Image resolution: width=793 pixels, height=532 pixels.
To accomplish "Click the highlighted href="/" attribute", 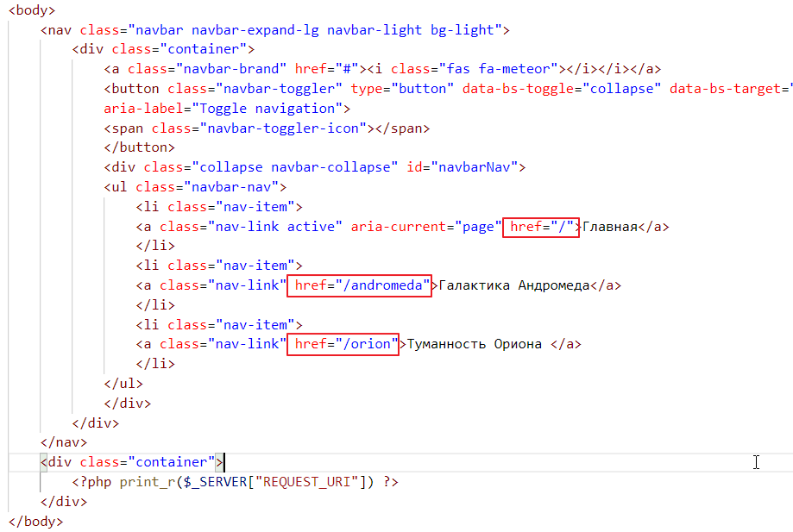I will [x=541, y=227].
